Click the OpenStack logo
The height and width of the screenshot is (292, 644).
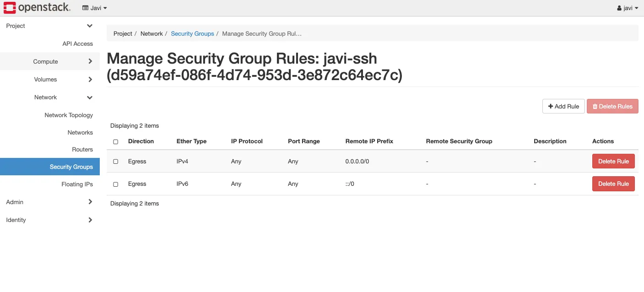(37, 7)
